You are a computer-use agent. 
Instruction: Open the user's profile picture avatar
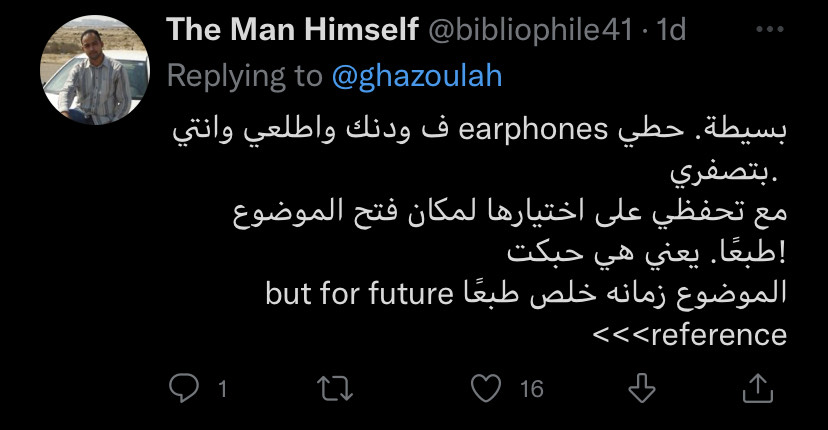95,70
